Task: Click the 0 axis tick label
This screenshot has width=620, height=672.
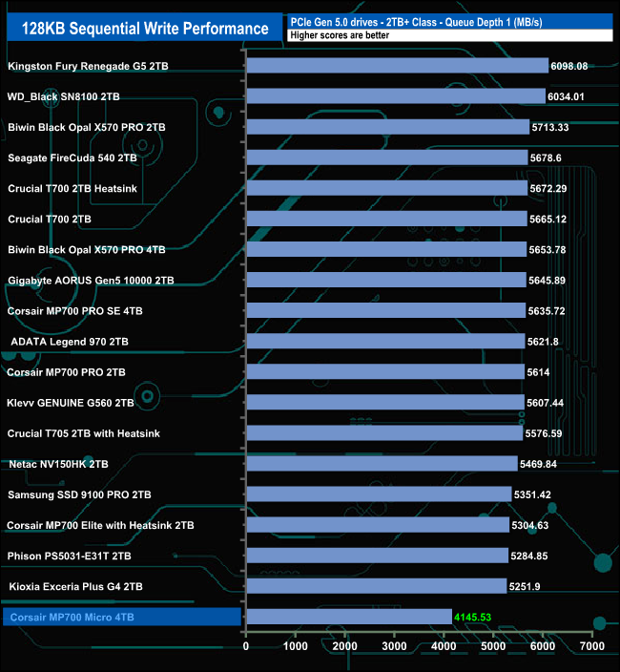Action: (246, 646)
